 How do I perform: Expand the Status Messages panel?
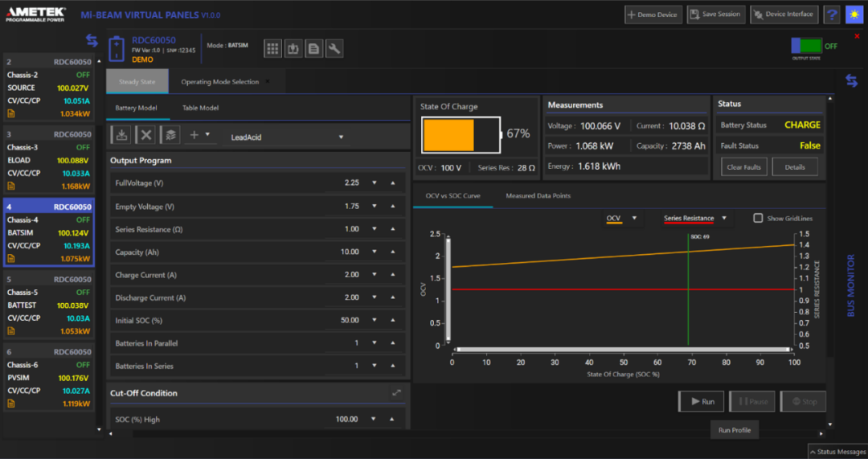tap(837, 452)
